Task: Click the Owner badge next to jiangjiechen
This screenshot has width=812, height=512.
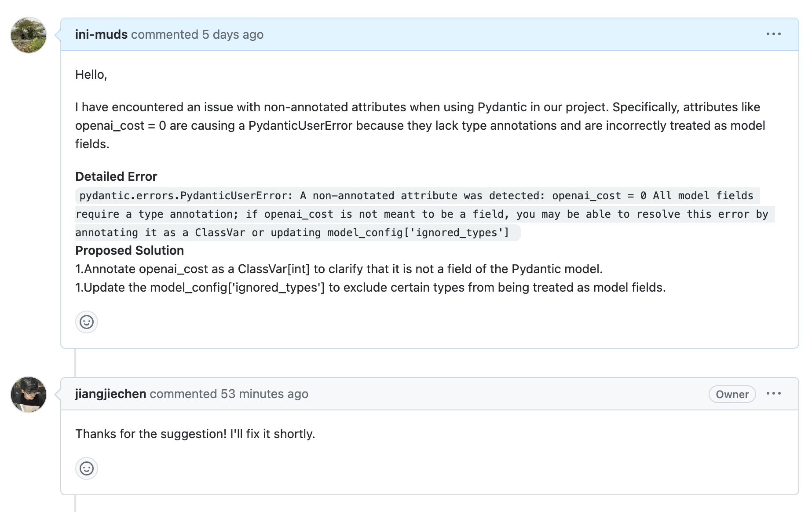Action: pos(732,394)
